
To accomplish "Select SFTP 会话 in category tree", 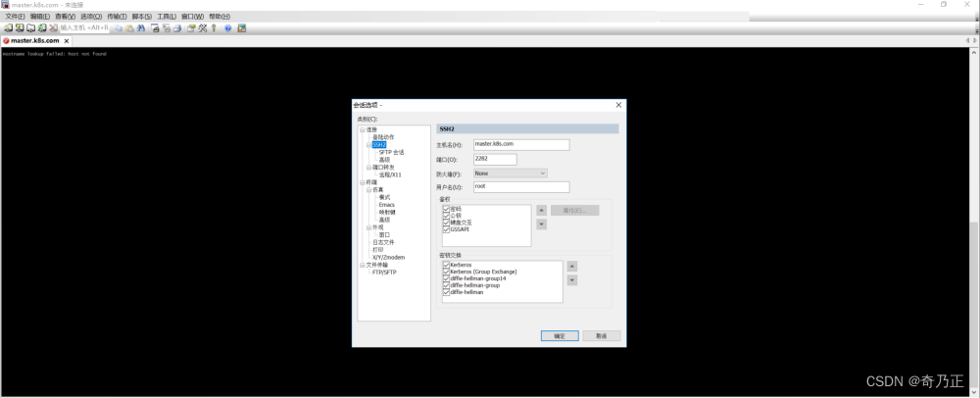I will [391, 153].
